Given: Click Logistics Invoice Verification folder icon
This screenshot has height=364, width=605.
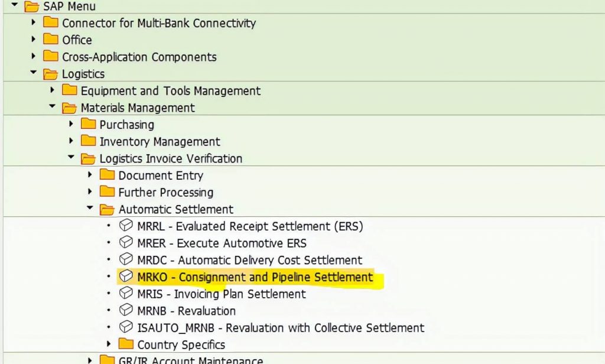Looking at the screenshot, I should click(89, 158).
